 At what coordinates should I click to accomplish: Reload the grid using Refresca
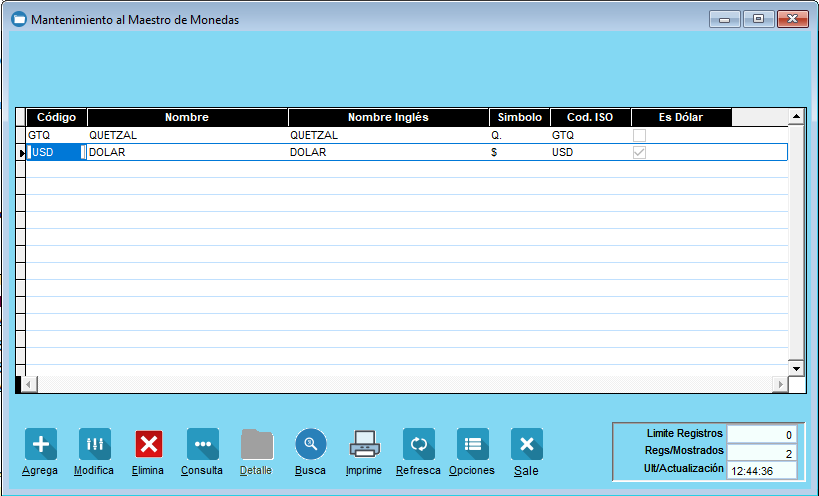(418, 444)
